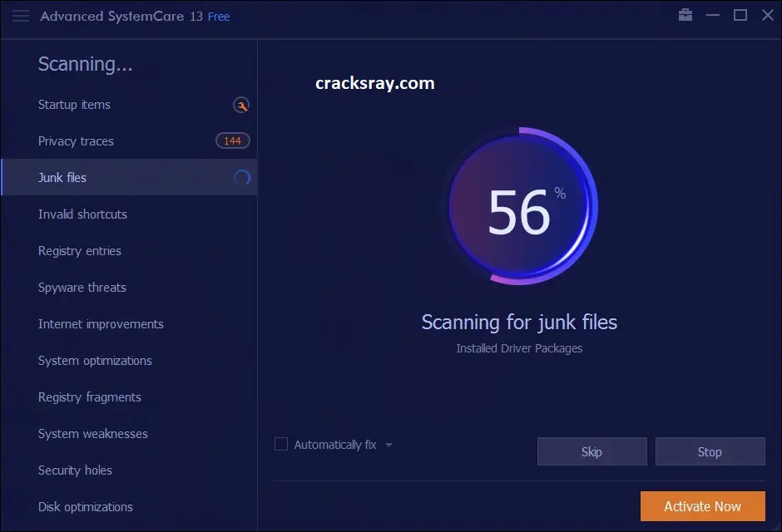The image size is (782, 532).
Task: Close the Advanced SystemCare window
Action: click(768, 16)
